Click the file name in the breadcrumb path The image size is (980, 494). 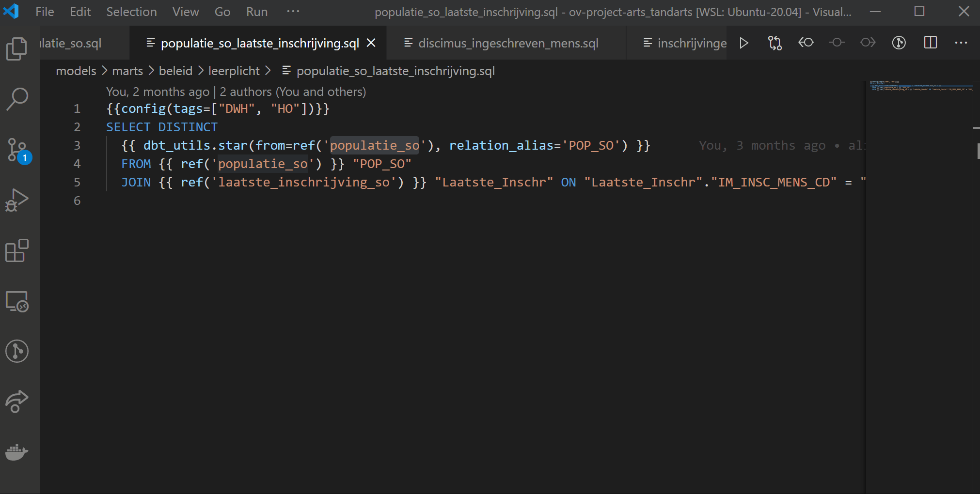coord(395,71)
